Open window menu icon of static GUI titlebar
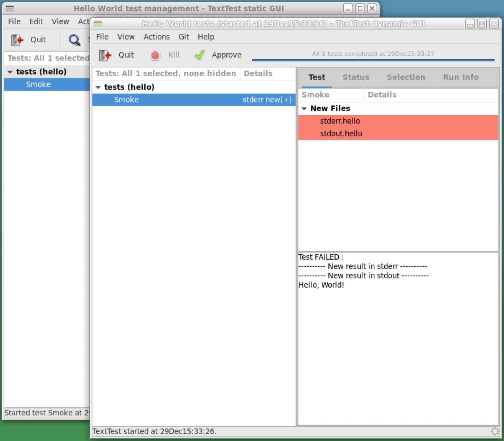The image size is (504, 441). (10, 8)
